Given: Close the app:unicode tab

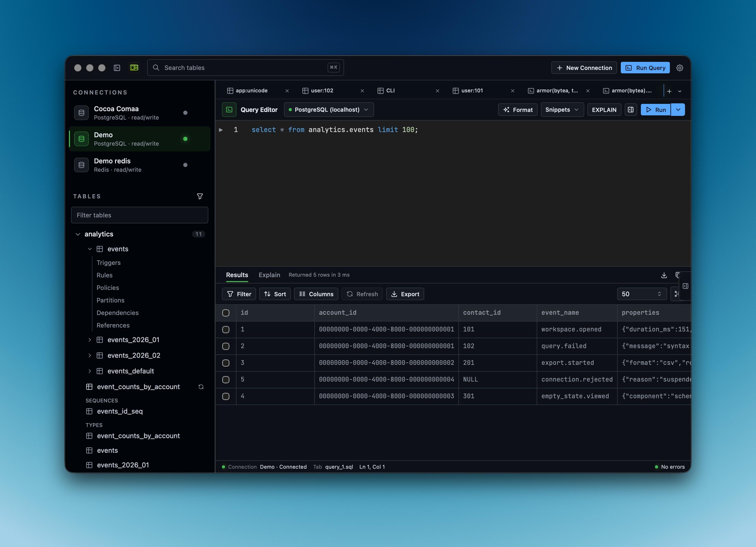Looking at the screenshot, I should coord(287,91).
